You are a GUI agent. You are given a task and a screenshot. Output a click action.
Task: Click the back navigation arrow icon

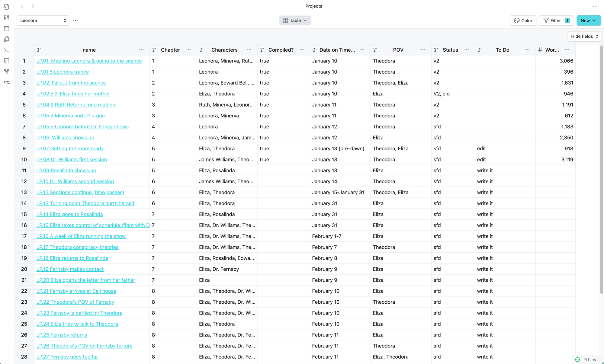pyautogui.click(x=23, y=6)
